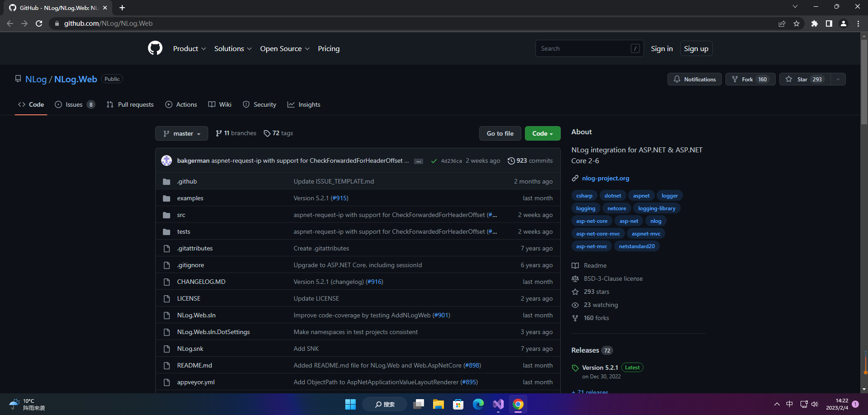Switch to the Wiki tab
The image size is (868, 415).
pos(219,104)
